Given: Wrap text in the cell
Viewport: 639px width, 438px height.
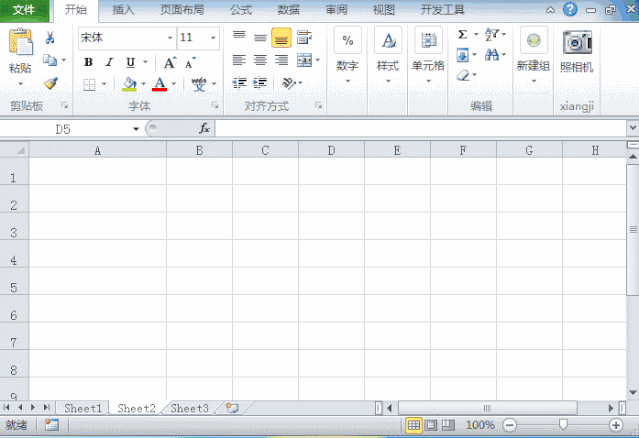Looking at the screenshot, I should click(x=304, y=37).
